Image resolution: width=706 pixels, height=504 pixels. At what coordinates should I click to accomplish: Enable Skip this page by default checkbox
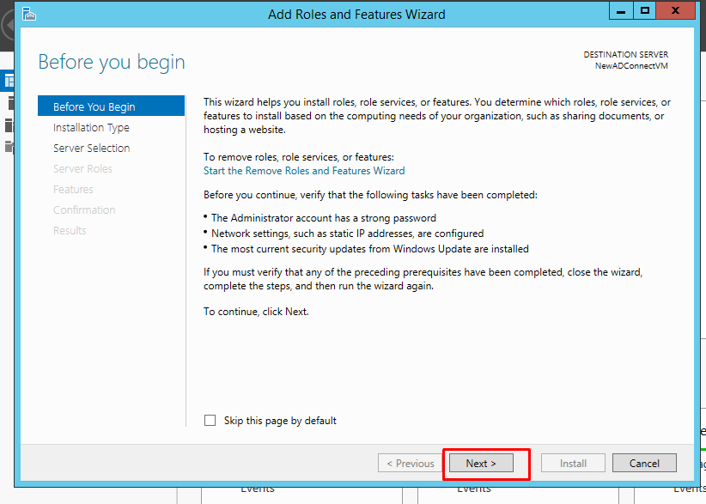[210, 421]
